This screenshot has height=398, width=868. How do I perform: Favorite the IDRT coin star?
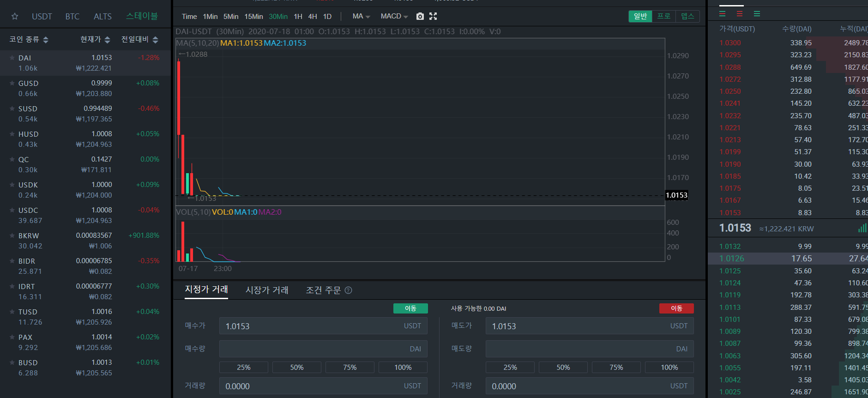[x=12, y=286]
